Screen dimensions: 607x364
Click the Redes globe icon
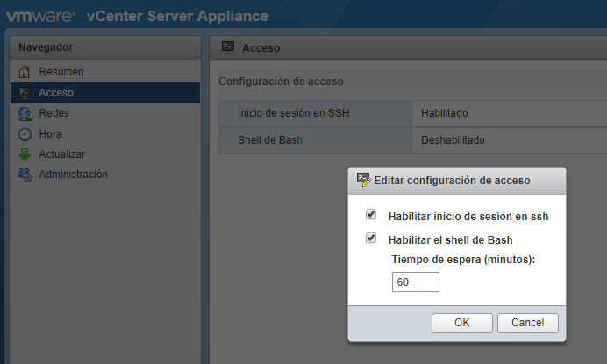pos(25,113)
